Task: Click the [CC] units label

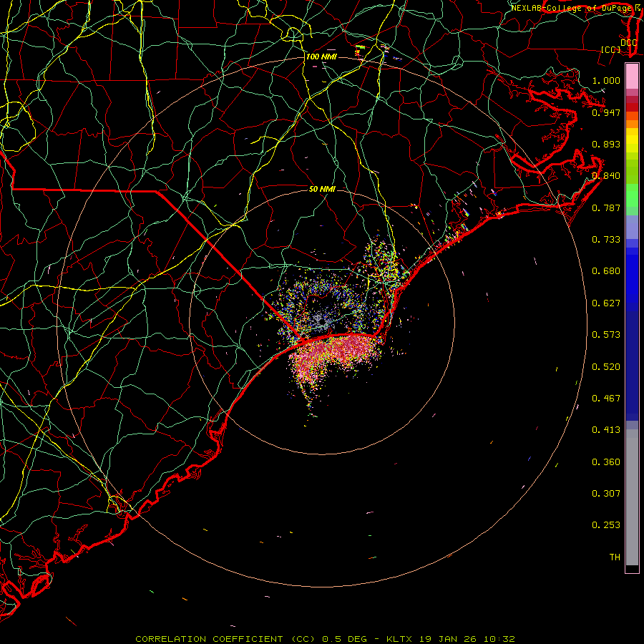Action: click(611, 49)
